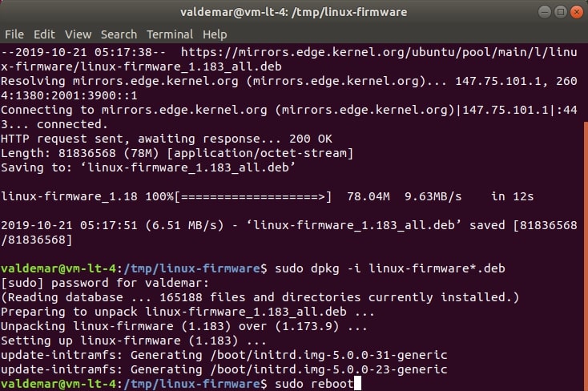Click the 'Length: 81836568 (78M)' text
The height and width of the screenshot is (391, 588).
[x=80, y=153]
